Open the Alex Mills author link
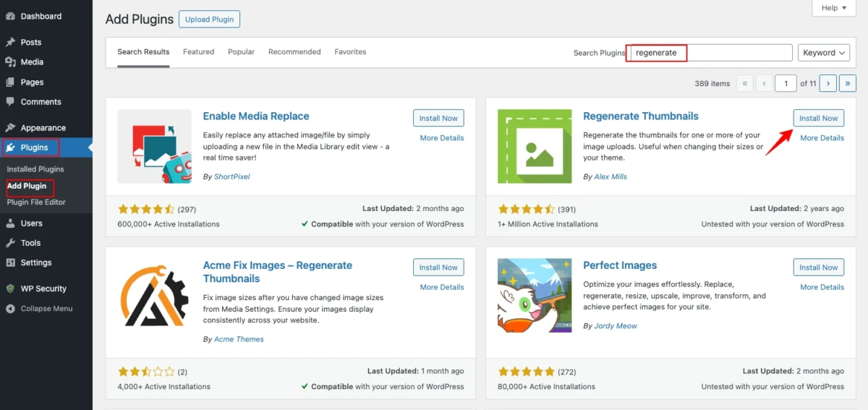The image size is (868, 410). click(610, 176)
